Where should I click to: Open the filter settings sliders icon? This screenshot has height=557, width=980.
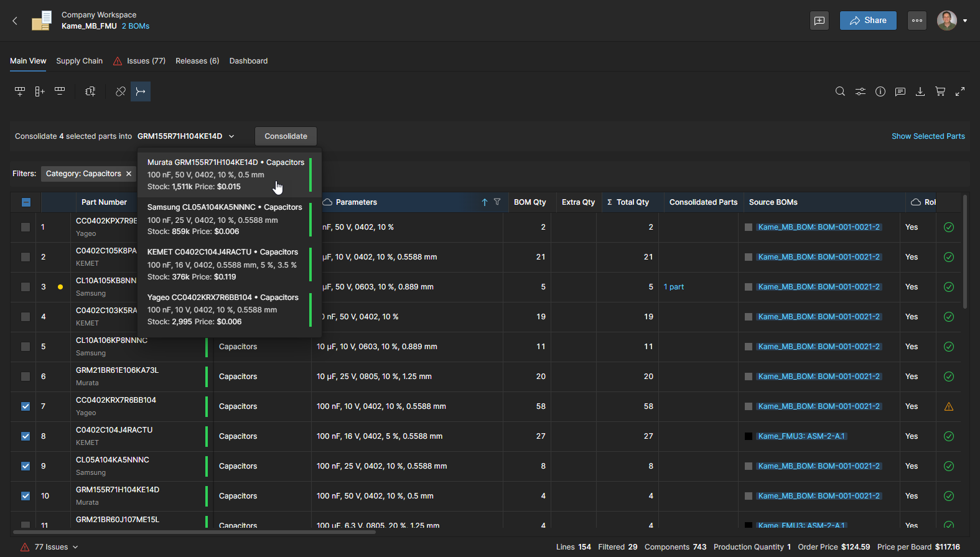860,91
